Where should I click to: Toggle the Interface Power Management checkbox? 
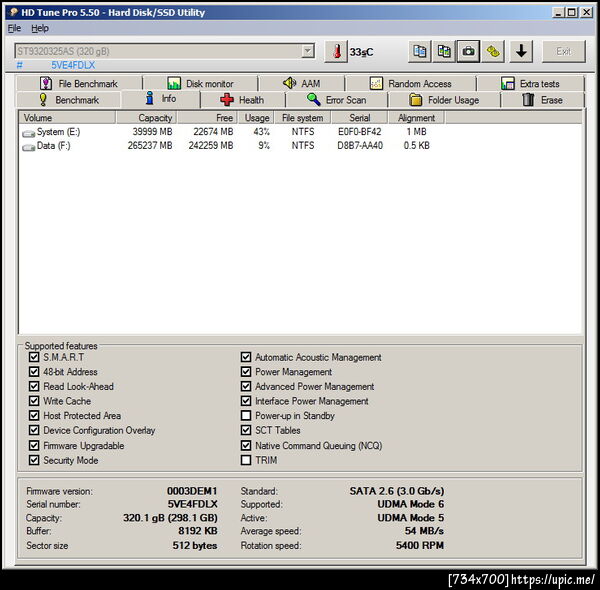246,401
